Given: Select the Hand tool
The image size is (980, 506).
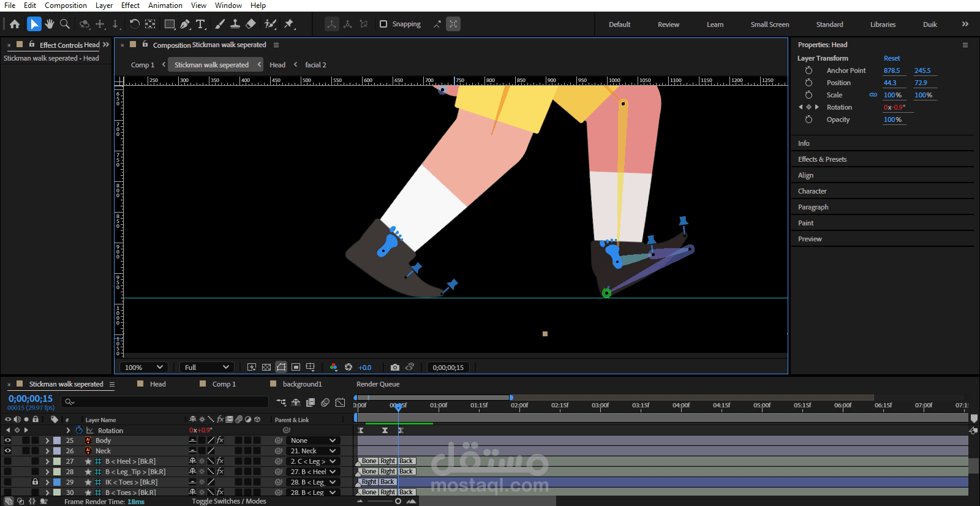Looking at the screenshot, I should 50,24.
